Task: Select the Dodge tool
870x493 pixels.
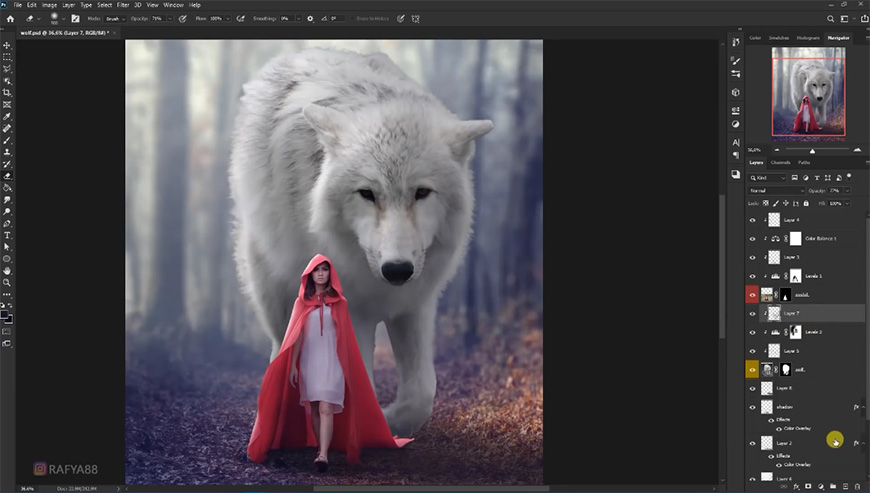Action: 7,212
